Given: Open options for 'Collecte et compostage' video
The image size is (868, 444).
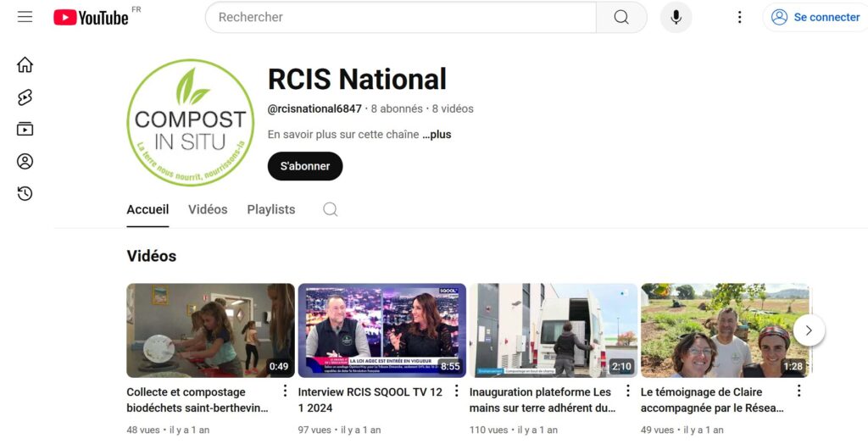Looking at the screenshot, I should (x=285, y=391).
